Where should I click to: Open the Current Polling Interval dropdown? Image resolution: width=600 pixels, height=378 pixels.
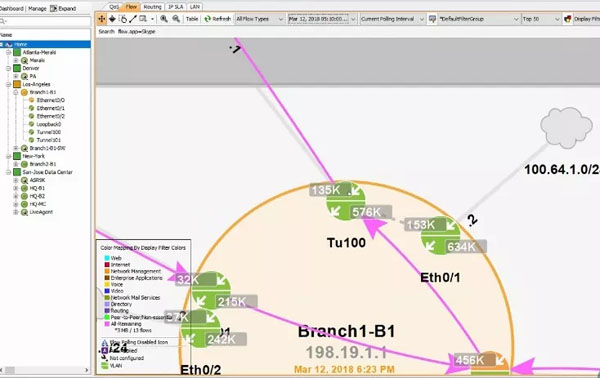[x=392, y=19]
